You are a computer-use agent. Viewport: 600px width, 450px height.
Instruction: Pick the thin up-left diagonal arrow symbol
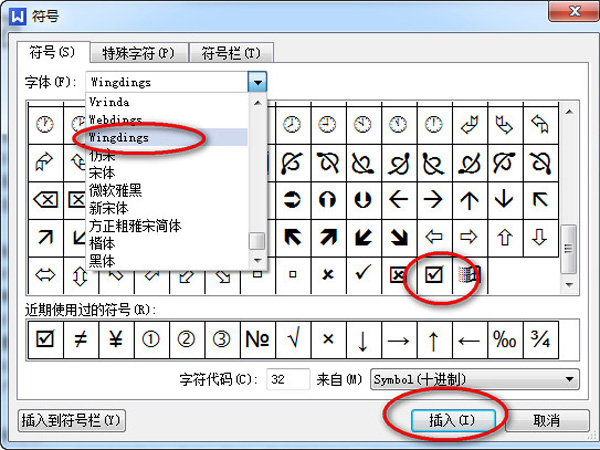540,199
